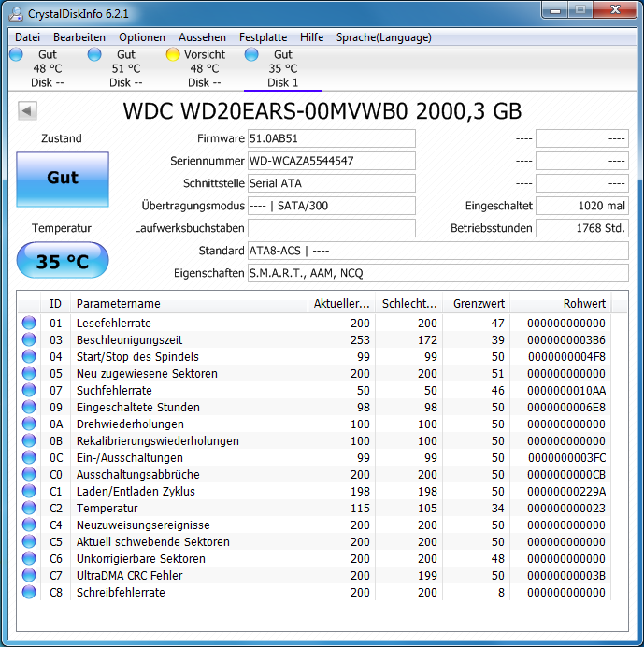Click the previous disk arrow button
Image resolution: width=644 pixels, height=647 pixels.
(28, 110)
